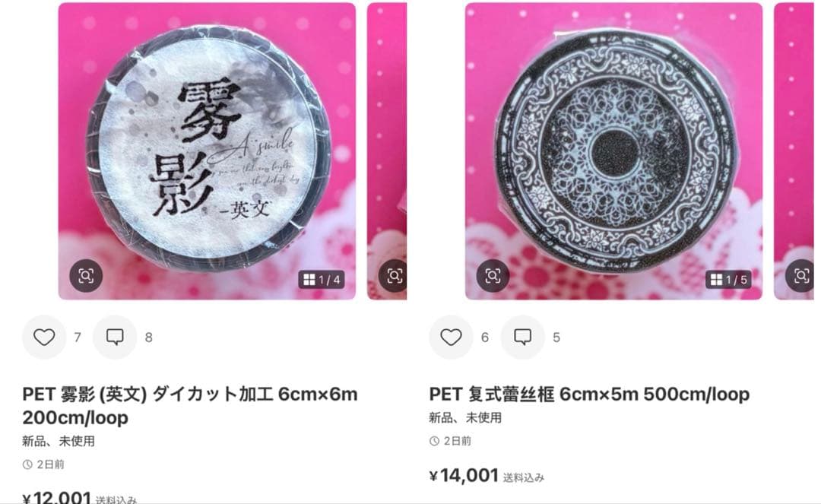Open the 雾影 washi tape main photo

[x=207, y=151]
